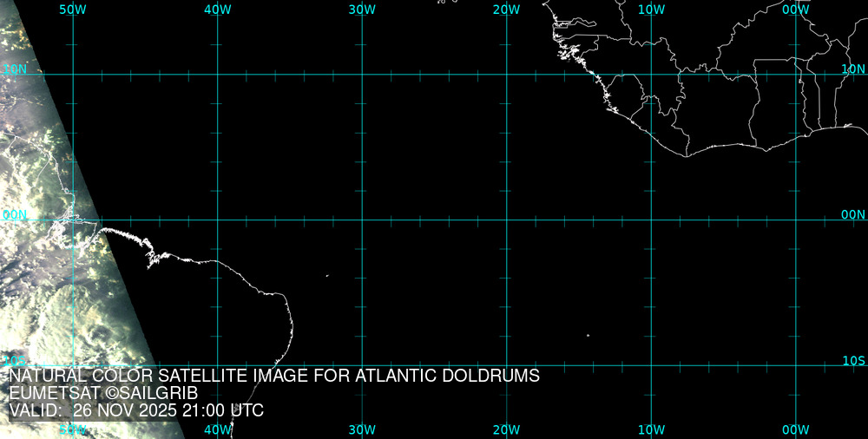
Task: Click the 40W longitude label at top
Action: (x=217, y=9)
